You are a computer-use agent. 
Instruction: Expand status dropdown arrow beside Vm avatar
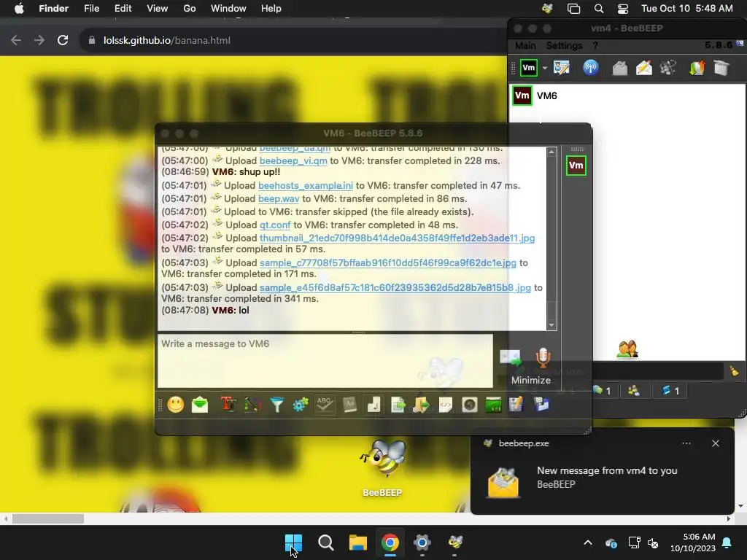(544, 68)
